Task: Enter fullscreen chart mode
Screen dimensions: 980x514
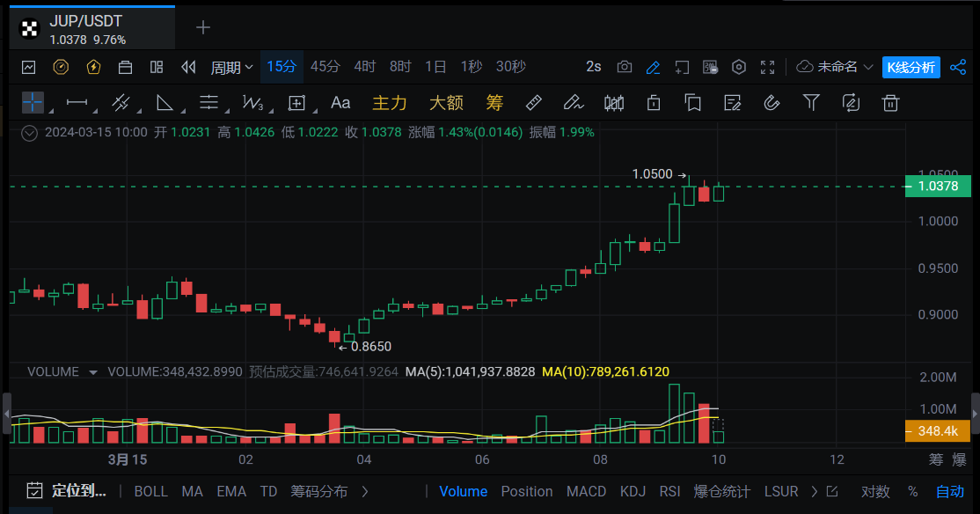Action: pos(767,67)
